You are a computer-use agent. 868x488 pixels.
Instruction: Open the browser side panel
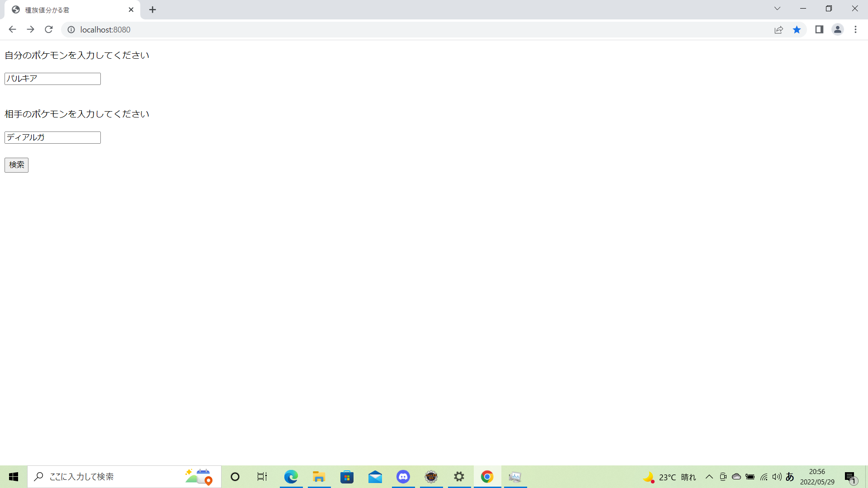pos(819,29)
